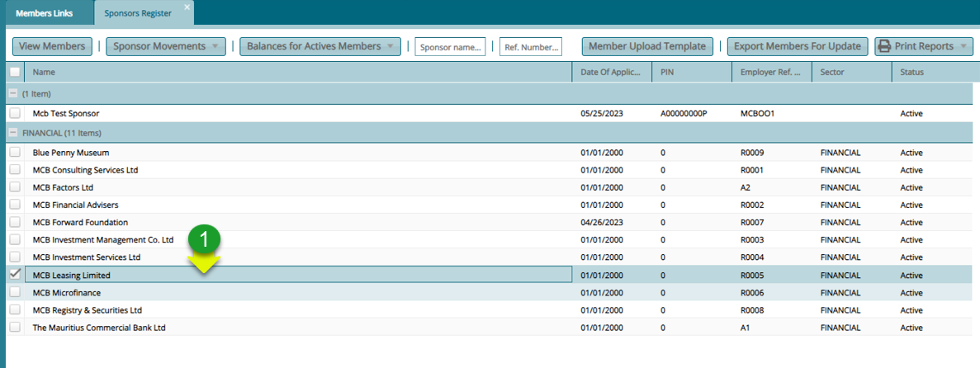Check the MCB Financial Advisers checkbox
Image resolution: width=980 pixels, height=368 pixels.
tap(15, 205)
